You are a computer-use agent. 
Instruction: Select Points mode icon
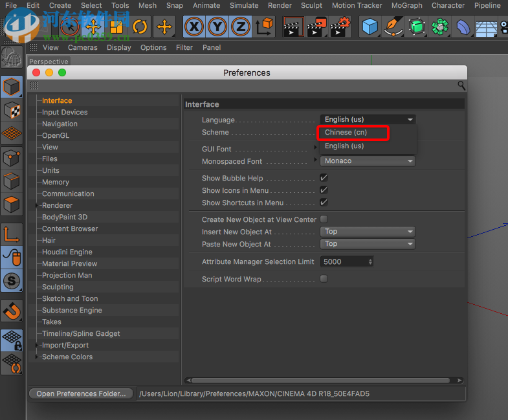[x=12, y=158]
